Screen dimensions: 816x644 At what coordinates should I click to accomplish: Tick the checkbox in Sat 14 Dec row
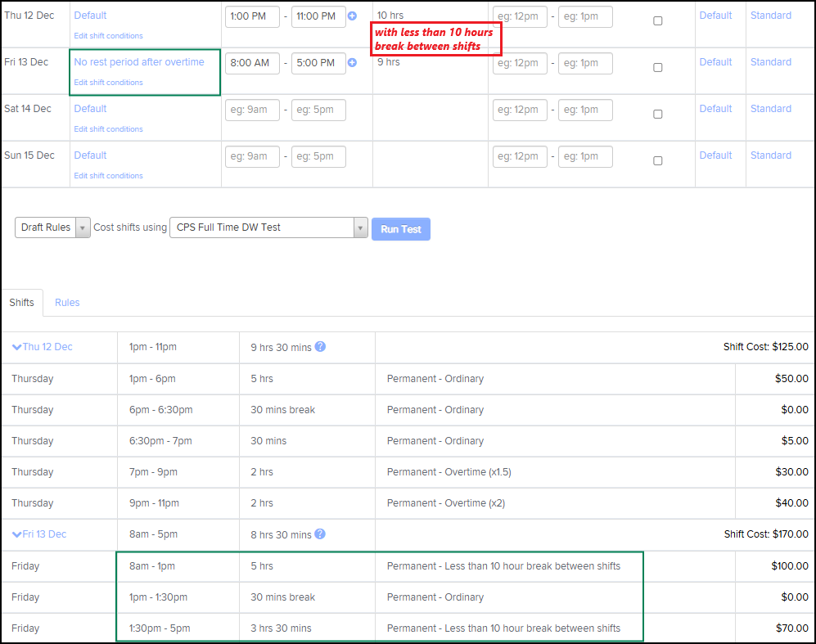click(x=657, y=115)
